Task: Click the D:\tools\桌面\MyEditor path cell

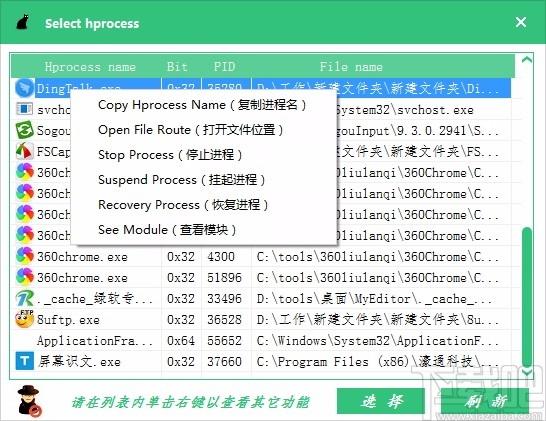Action: [374, 298]
